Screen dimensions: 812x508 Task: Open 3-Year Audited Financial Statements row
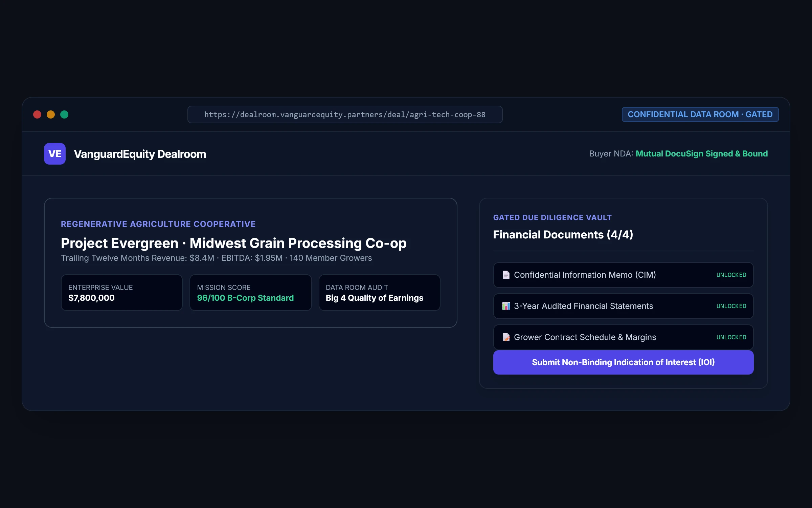click(623, 306)
